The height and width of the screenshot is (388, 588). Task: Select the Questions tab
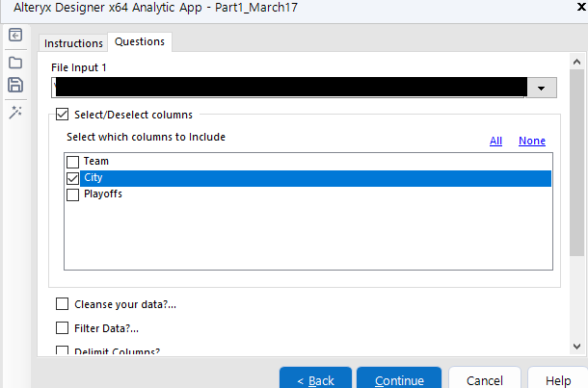pos(140,41)
